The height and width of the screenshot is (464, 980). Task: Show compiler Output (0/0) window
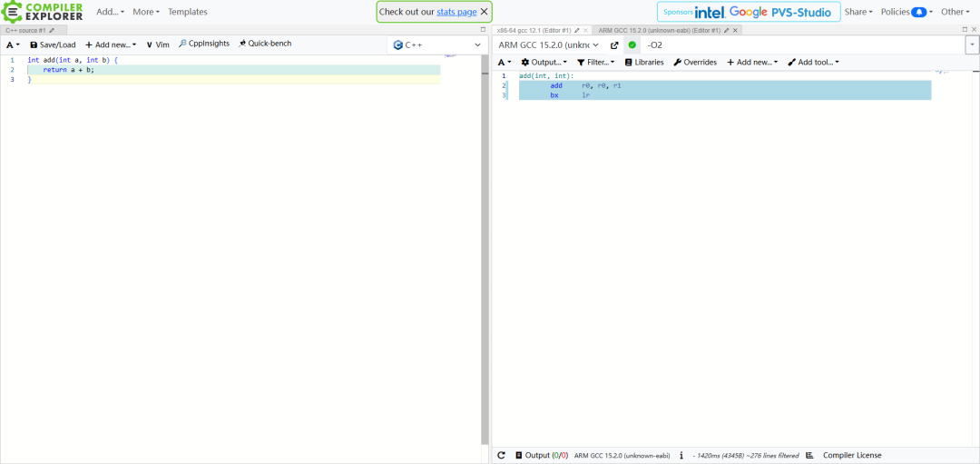pyautogui.click(x=541, y=455)
